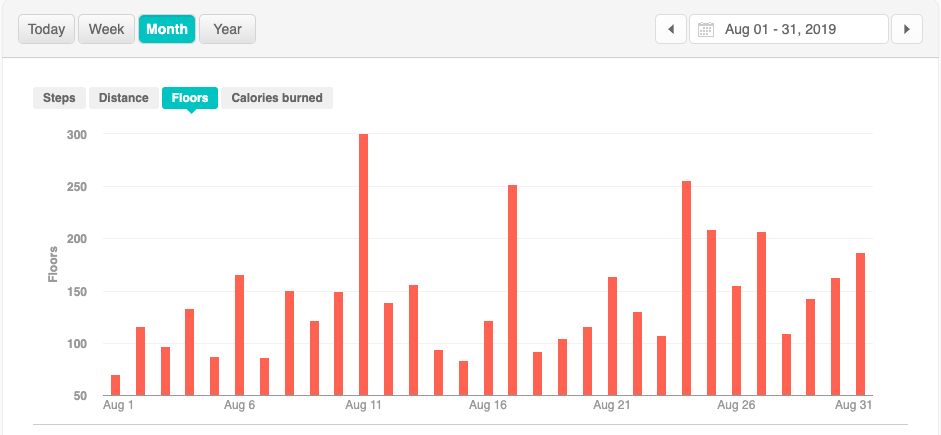Switch to the Year view
The image size is (941, 435).
pos(227,29)
